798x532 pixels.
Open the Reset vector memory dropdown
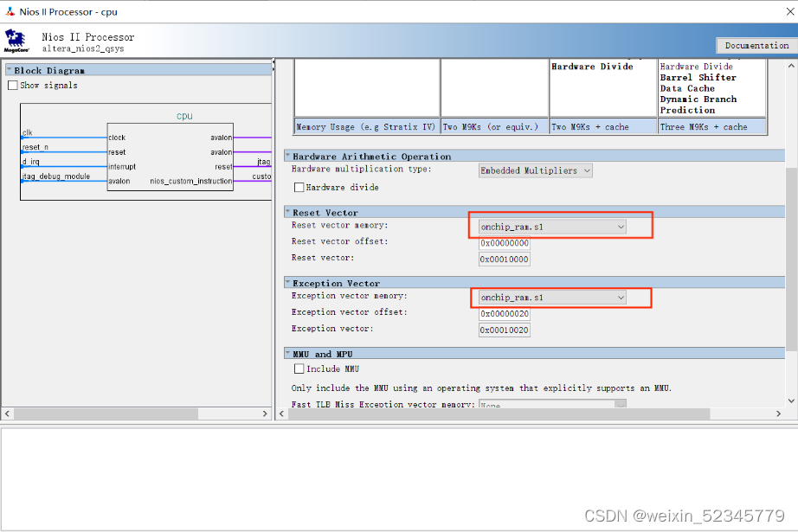pyautogui.click(x=553, y=227)
